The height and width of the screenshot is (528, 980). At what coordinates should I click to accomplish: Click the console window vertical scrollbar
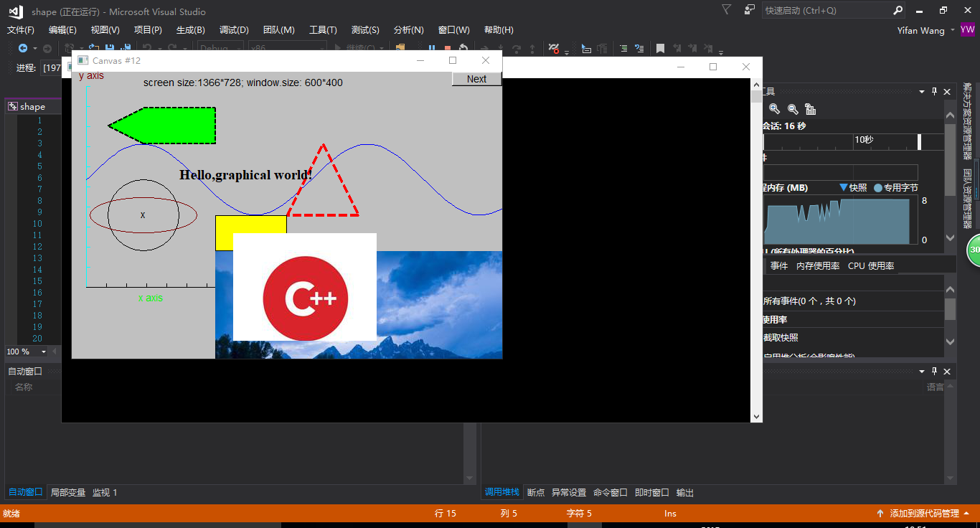click(x=756, y=251)
